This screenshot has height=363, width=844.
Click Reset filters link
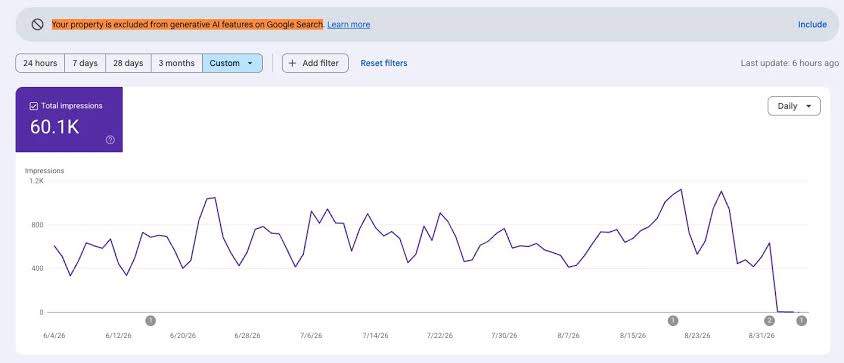tap(384, 63)
